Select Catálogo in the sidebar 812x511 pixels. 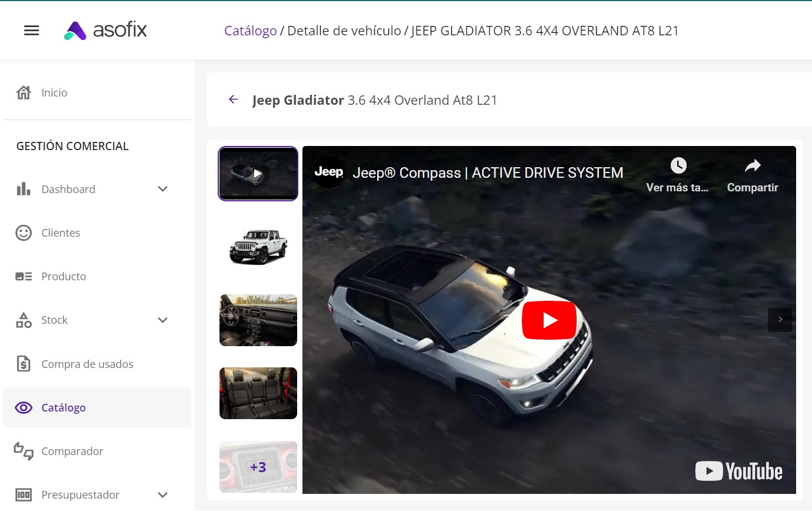click(x=97, y=407)
